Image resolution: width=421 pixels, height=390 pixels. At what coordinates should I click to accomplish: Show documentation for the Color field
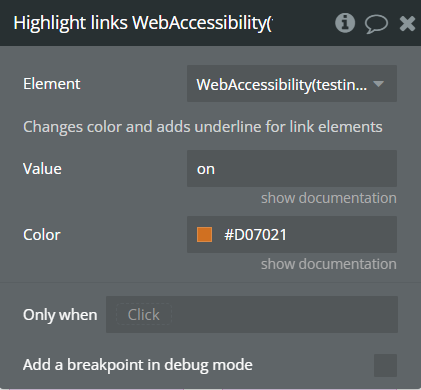pos(329,264)
